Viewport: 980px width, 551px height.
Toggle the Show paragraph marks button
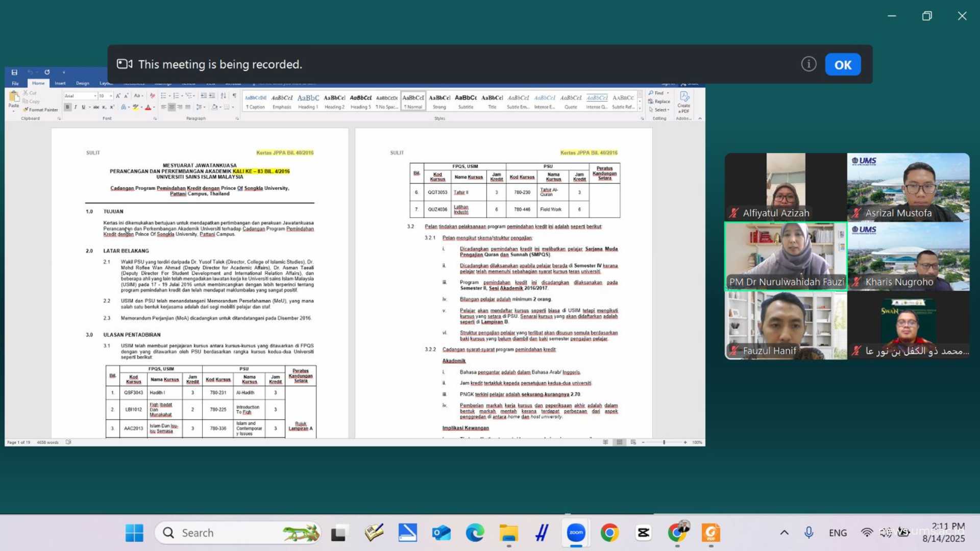[234, 95]
